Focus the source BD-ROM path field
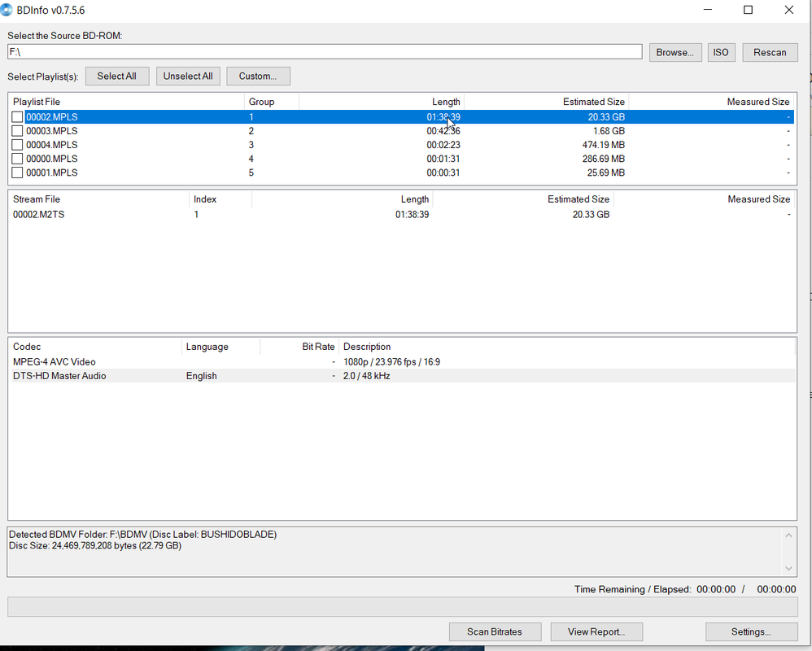 pos(325,52)
